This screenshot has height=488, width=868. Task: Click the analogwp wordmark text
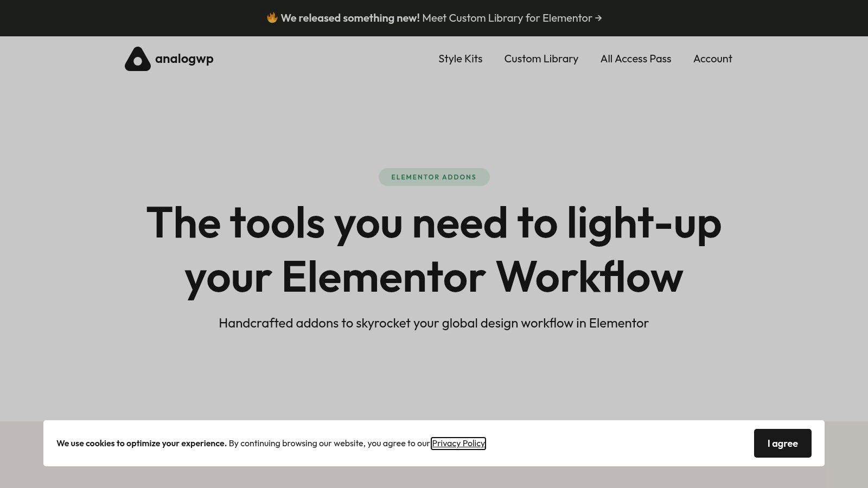pos(184,59)
